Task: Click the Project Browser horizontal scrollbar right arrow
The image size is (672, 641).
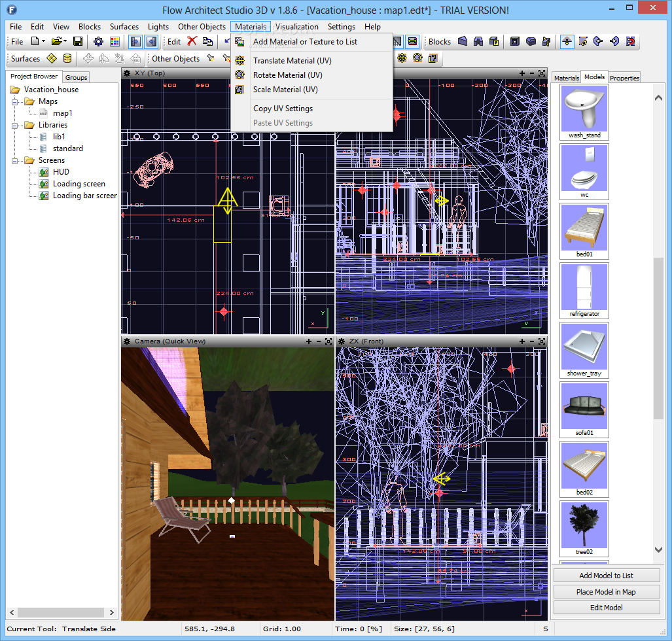Action: (x=112, y=613)
